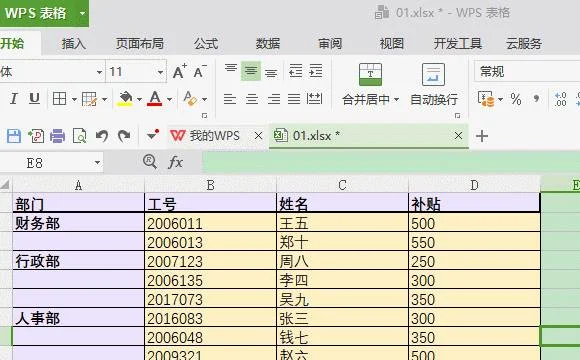Viewport: 580px width, 360px height.
Task: Apply cell borders icon
Action: click(x=60, y=99)
